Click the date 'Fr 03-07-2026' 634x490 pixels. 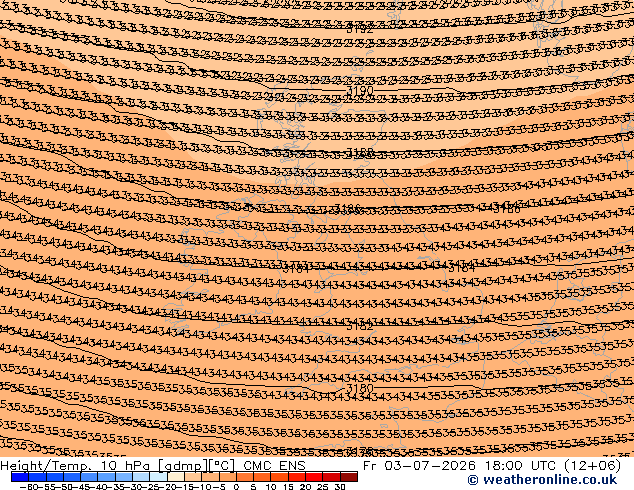click(x=419, y=466)
